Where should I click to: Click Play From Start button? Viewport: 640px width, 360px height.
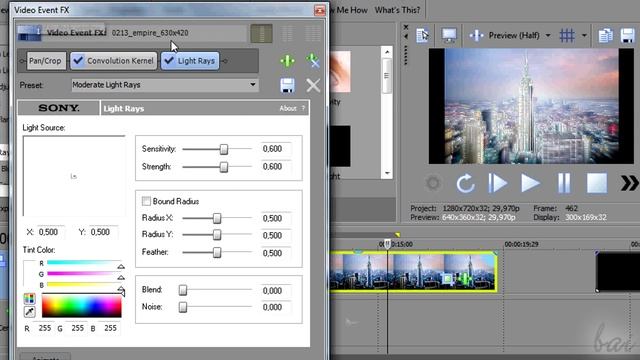tap(498, 183)
